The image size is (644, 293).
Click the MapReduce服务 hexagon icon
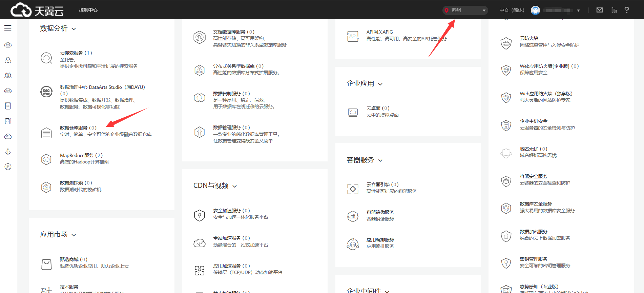46,159
